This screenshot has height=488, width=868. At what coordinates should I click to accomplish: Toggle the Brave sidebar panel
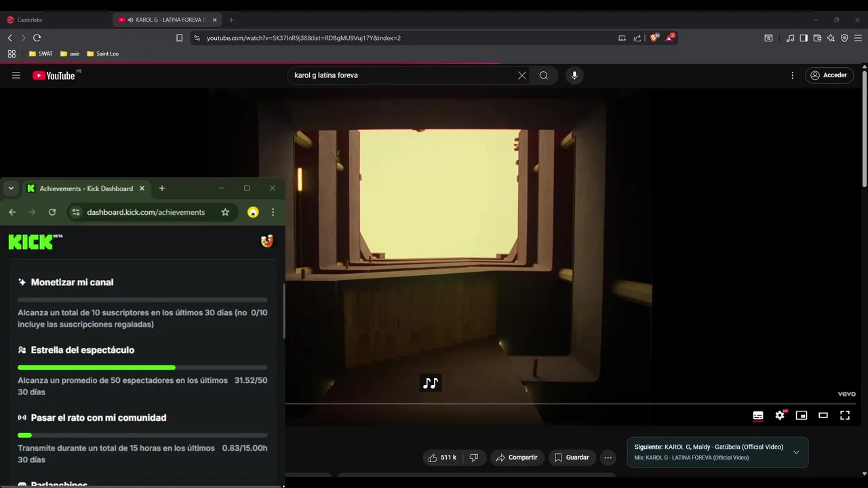point(804,38)
